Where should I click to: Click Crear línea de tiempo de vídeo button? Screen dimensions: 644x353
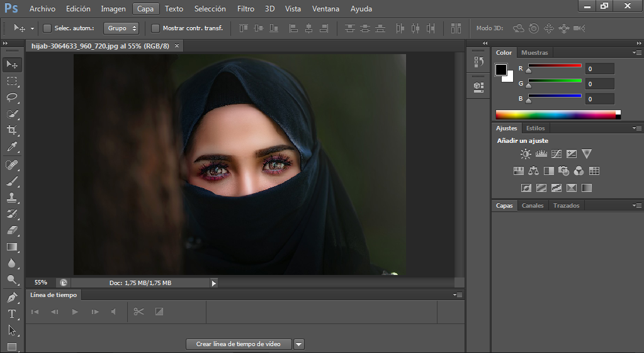[239, 344]
